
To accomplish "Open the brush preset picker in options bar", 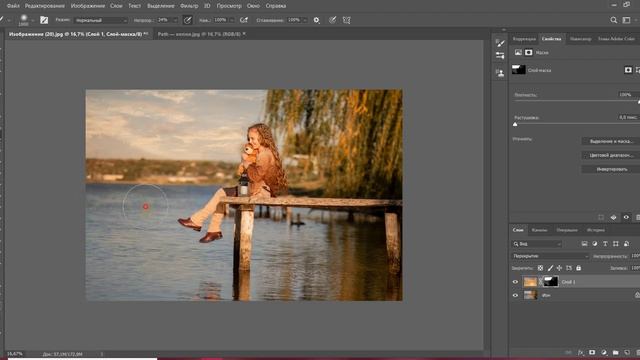I will (24, 19).
